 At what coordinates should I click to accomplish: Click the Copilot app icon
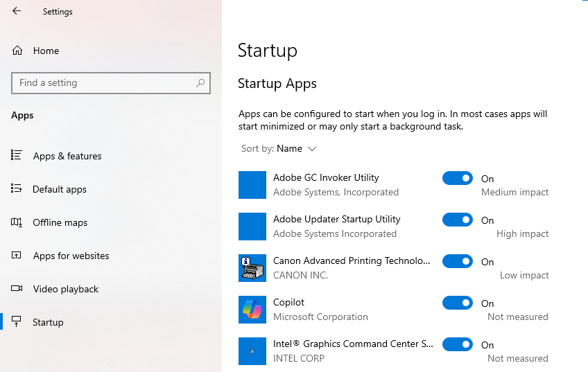pyautogui.click(x=252, y=310)
